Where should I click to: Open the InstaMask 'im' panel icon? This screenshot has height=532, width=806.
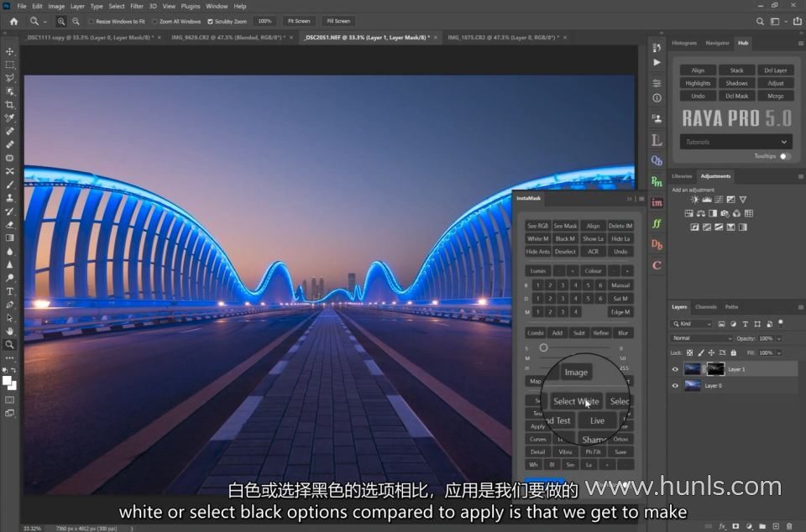coord(657,202)
